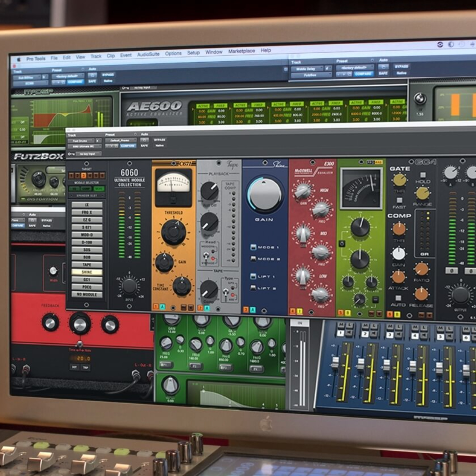Click the preset plus/minus buttons left of COMPARE in the 6060 window
The width and height of the screenshot is (476, 476).
click(112, 146)
